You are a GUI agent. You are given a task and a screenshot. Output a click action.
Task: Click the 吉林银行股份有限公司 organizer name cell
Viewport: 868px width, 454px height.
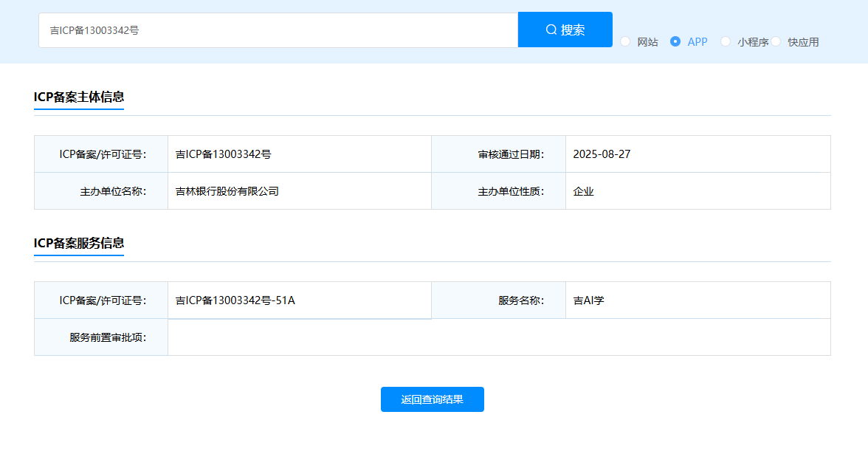(x=300, y=191)
